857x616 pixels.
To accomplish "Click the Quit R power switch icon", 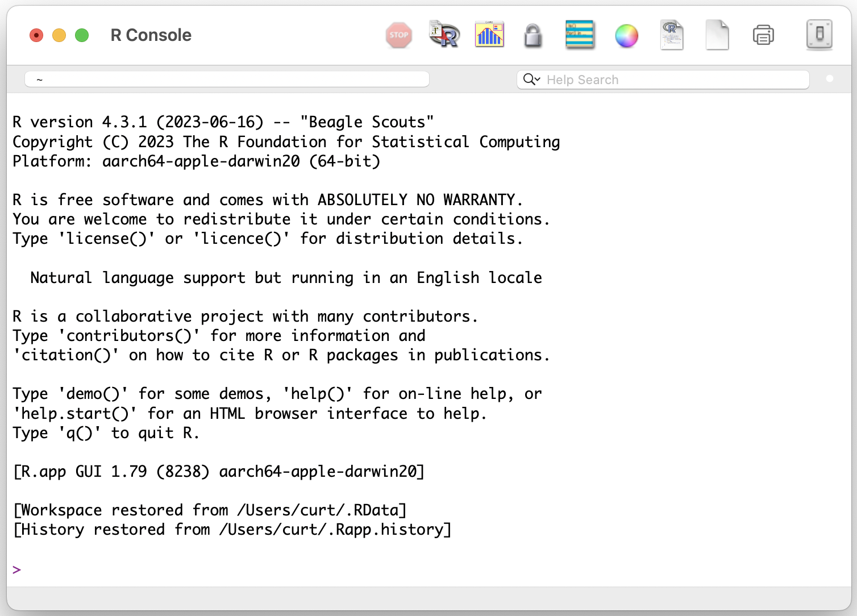I will tap(819, 35).
